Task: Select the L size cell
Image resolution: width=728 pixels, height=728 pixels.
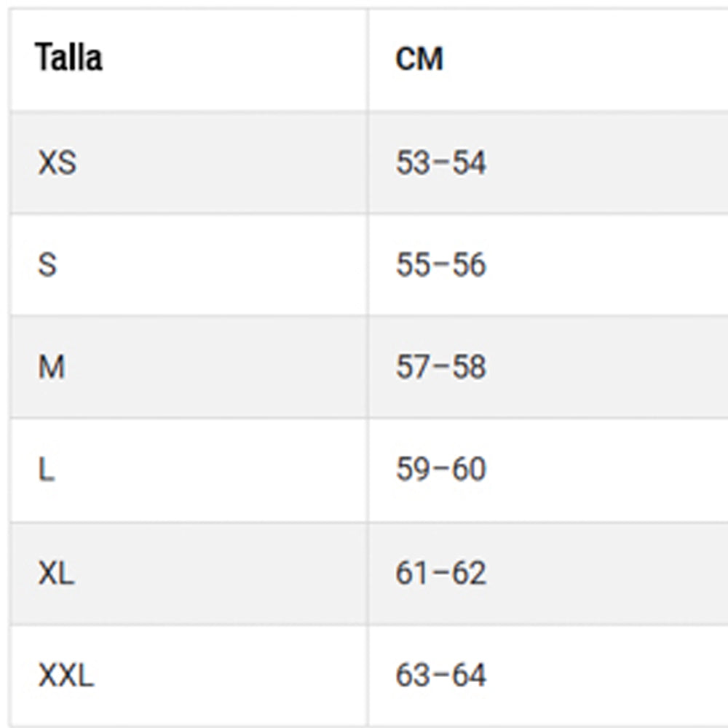Action: coord(46,470)
